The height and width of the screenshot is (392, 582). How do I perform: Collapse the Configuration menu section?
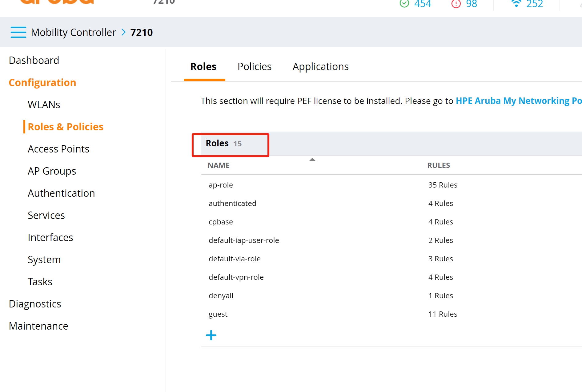click(42, 83)
